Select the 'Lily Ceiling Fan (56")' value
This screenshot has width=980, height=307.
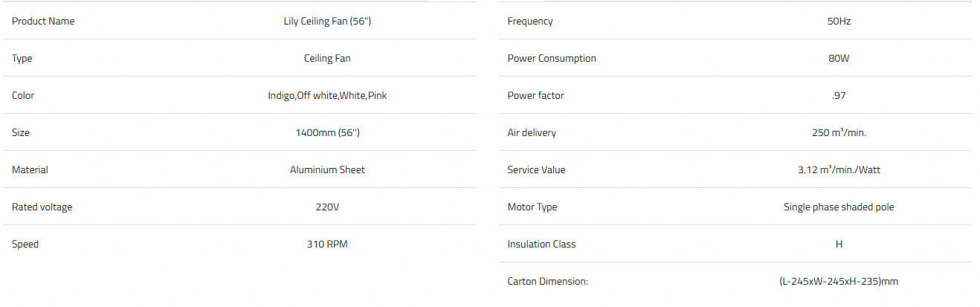pyautogui.click(x=327, y=22)
